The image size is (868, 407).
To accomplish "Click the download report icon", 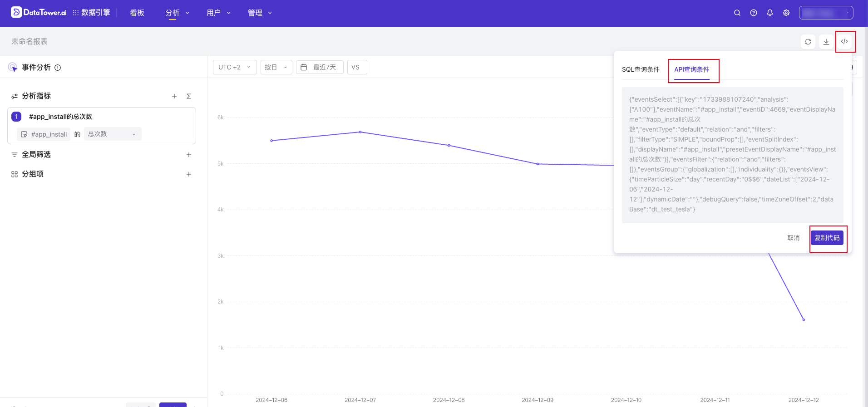I will pyautogui.click(x=826, y=42).
